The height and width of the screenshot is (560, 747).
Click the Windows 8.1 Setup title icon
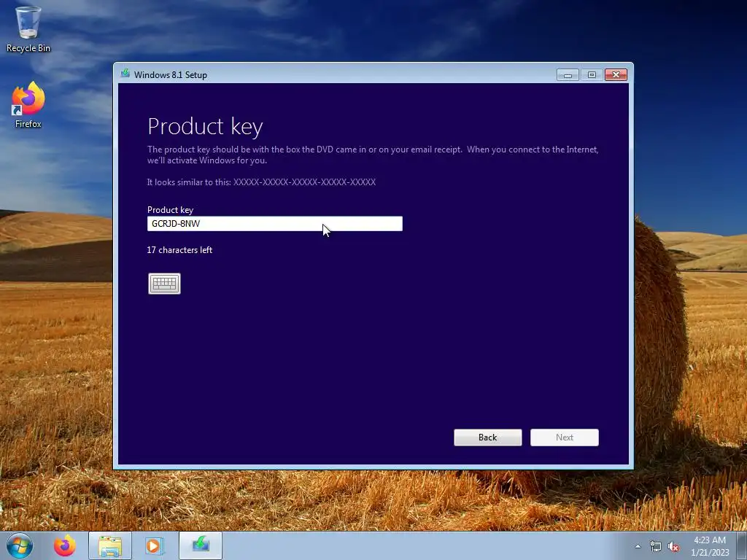tap(125, 74)
